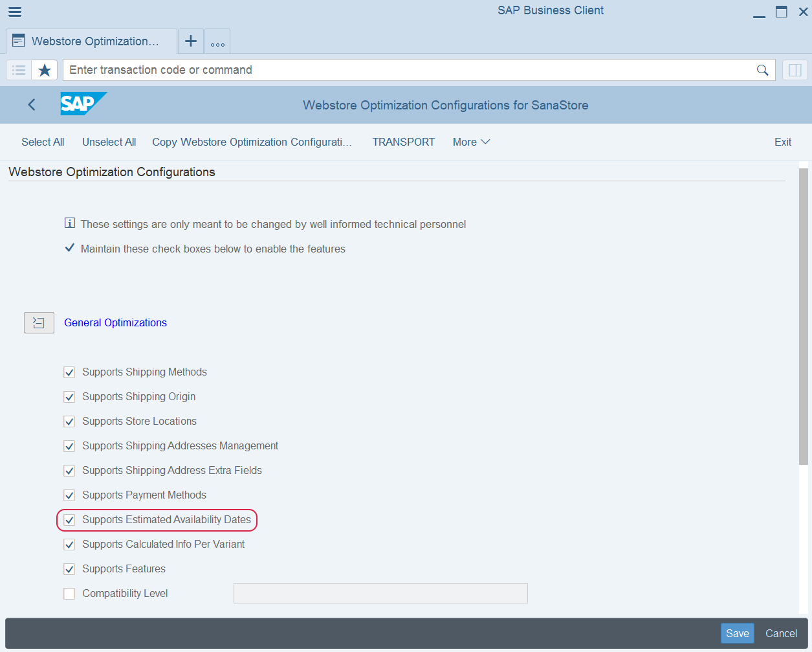Click the favorites star icon
Screen dimensions: 812x652
[x=45, y=70]
